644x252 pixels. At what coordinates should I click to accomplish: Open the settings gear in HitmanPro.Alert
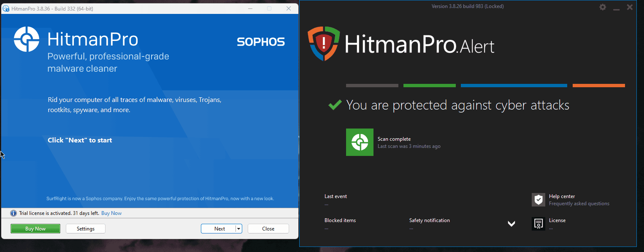[x=602, y=7]
